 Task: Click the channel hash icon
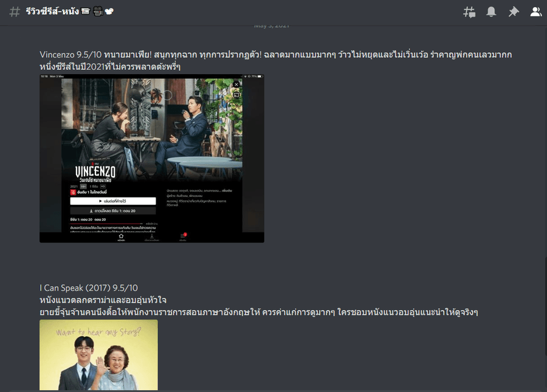pos(15,12)
